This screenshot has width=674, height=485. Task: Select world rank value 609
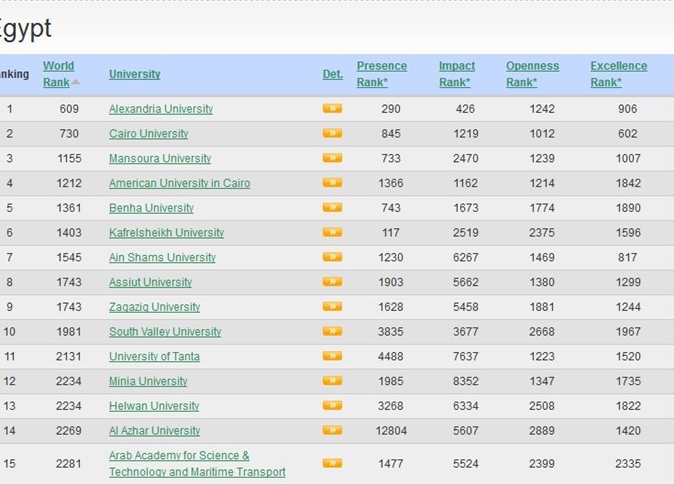click(x=69, y=109)
